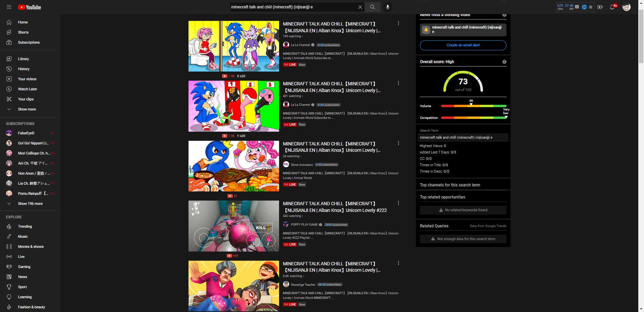644x312 pixels.
Task: Click the Trending flame icon
Action: pos(9,226)
